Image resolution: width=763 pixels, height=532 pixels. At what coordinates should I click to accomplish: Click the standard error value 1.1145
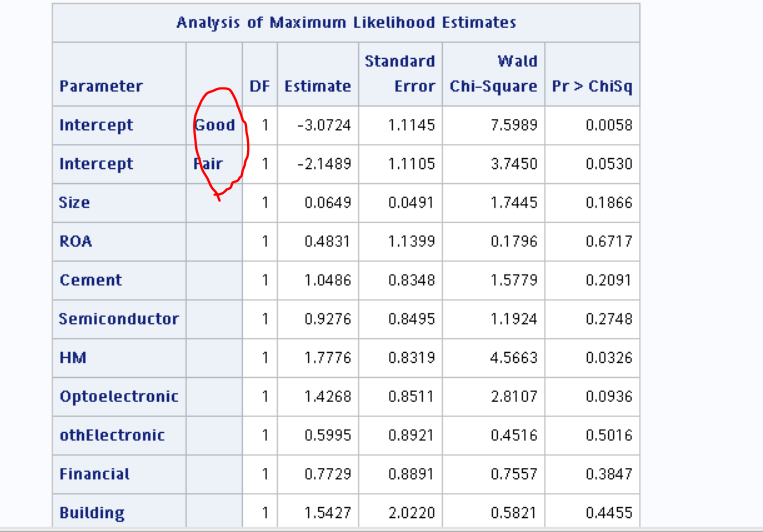(x=412, y=125)
